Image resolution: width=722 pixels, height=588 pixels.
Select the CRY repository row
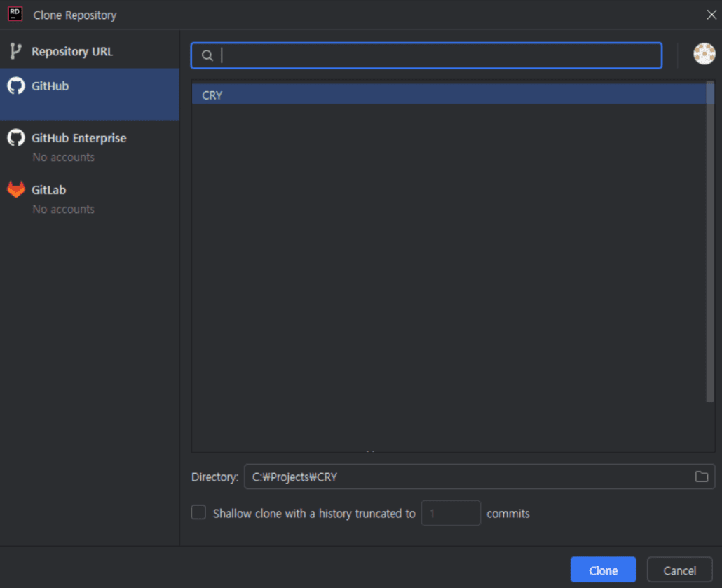449,95
